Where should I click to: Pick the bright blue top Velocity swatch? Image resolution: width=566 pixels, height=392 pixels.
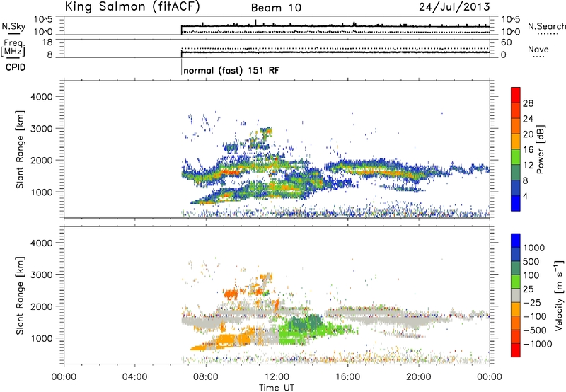(516, 241)
